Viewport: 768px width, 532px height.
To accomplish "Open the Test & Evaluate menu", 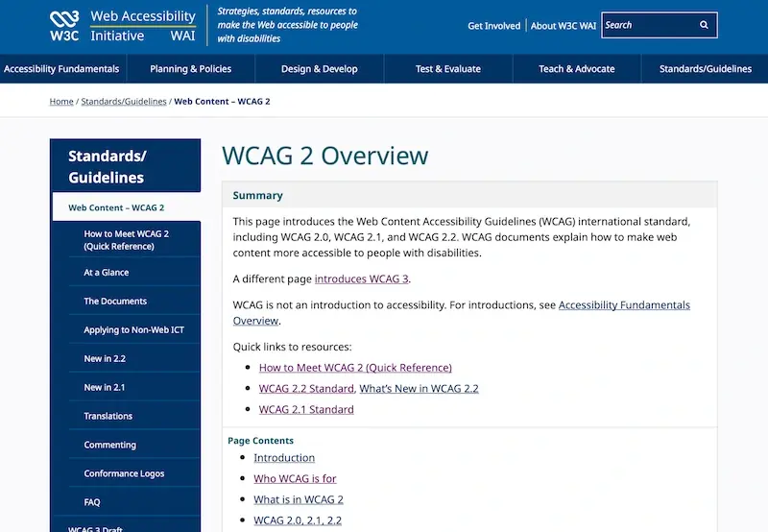I will tap(448, 69).
